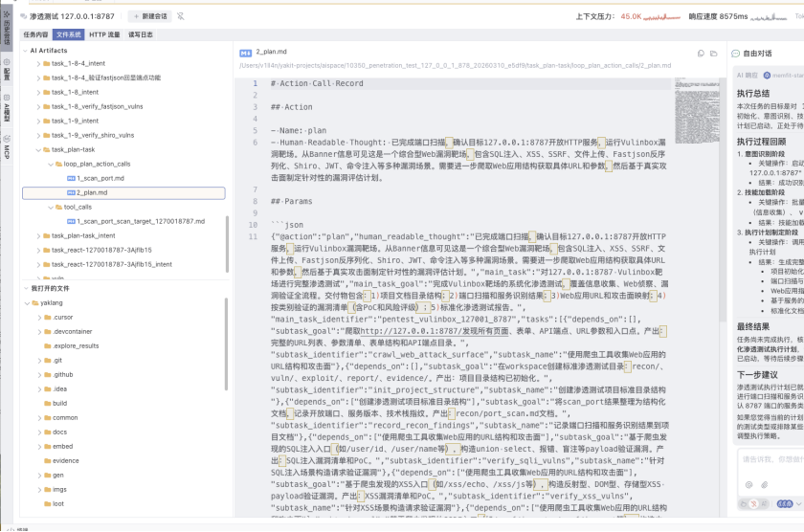Expand the task_plan-task_intent folder
Screen dimensions: 804x532
coord(38,235)
